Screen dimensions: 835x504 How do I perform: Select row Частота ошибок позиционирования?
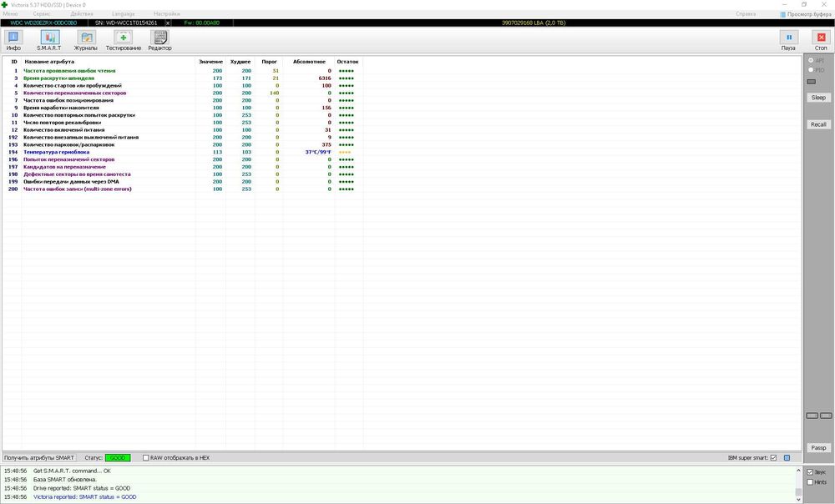182,101
